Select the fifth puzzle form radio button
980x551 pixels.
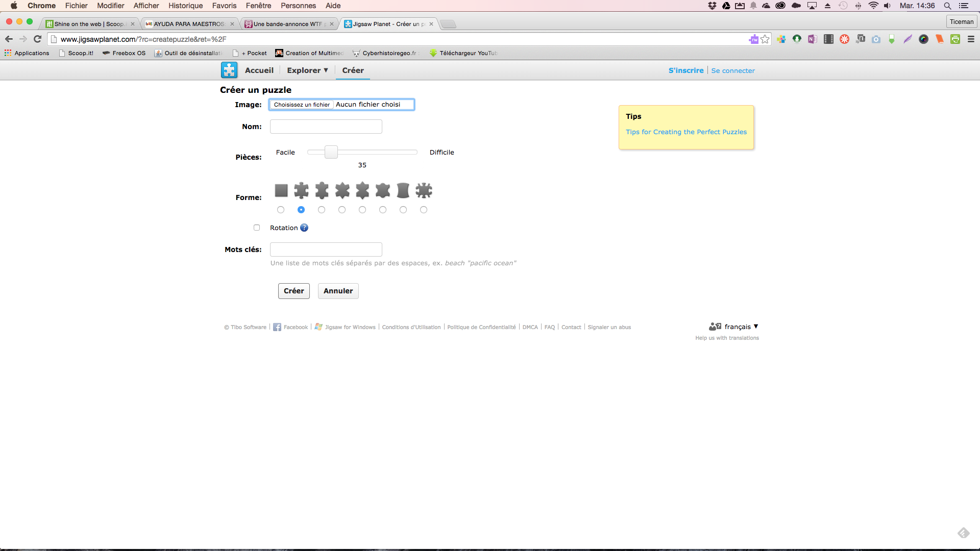point(362,209)
